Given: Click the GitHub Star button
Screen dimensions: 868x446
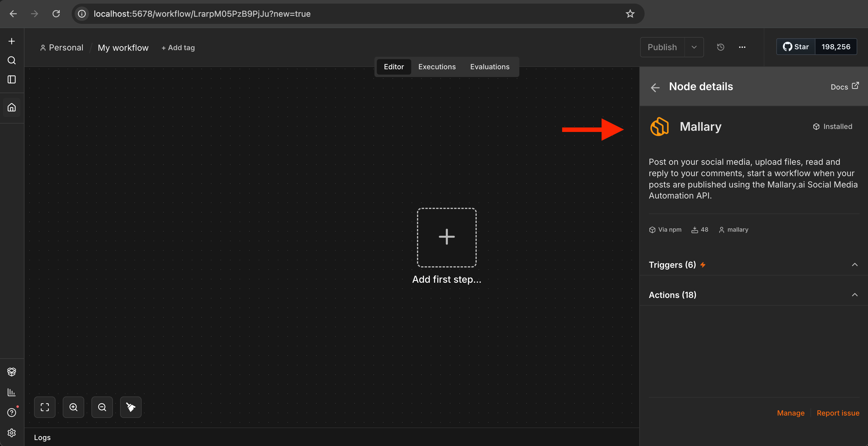Looking at the screenshot, I should (x=796, y=47).
